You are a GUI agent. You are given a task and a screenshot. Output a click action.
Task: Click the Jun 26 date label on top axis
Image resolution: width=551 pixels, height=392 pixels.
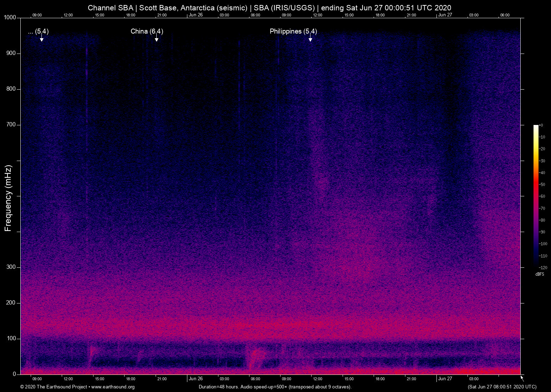pyautogui.click(x=196, y=15)
